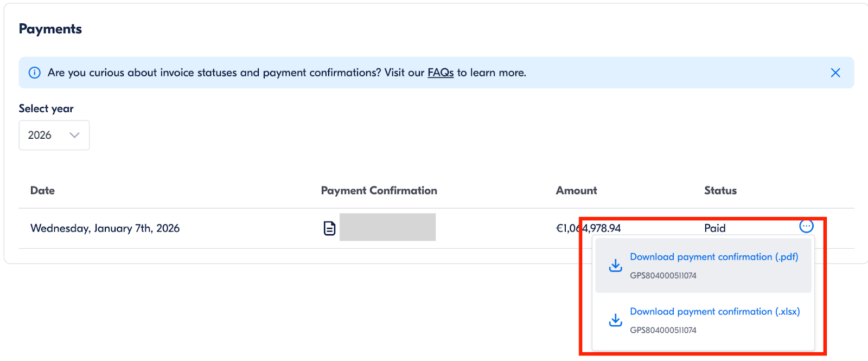868x361 pixels.
Task: Click the download icon beside the .pdf option
Action: [615, 265]
